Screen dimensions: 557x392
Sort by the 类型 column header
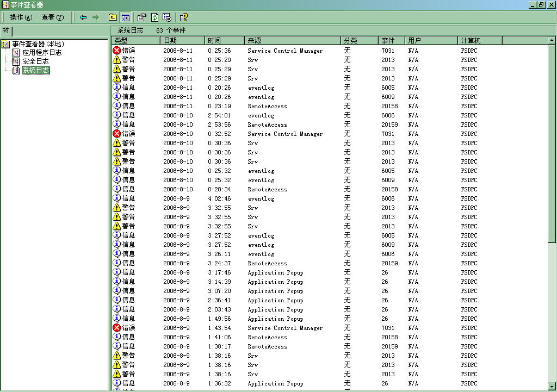click(x=135, y=41)
